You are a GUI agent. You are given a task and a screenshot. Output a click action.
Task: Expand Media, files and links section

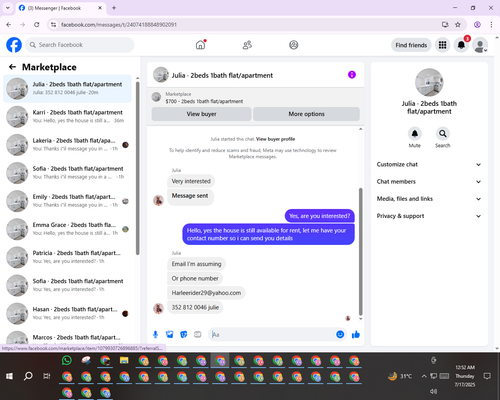429,199
